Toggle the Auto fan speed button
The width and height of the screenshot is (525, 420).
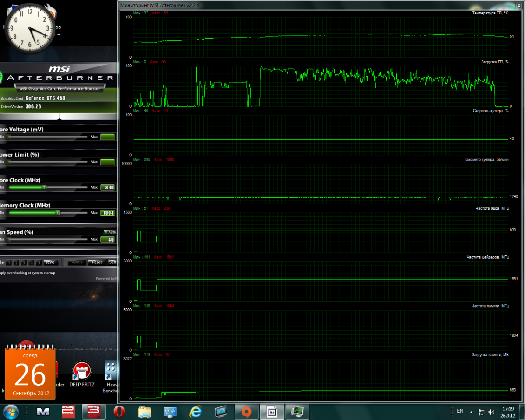pos(110,232)
